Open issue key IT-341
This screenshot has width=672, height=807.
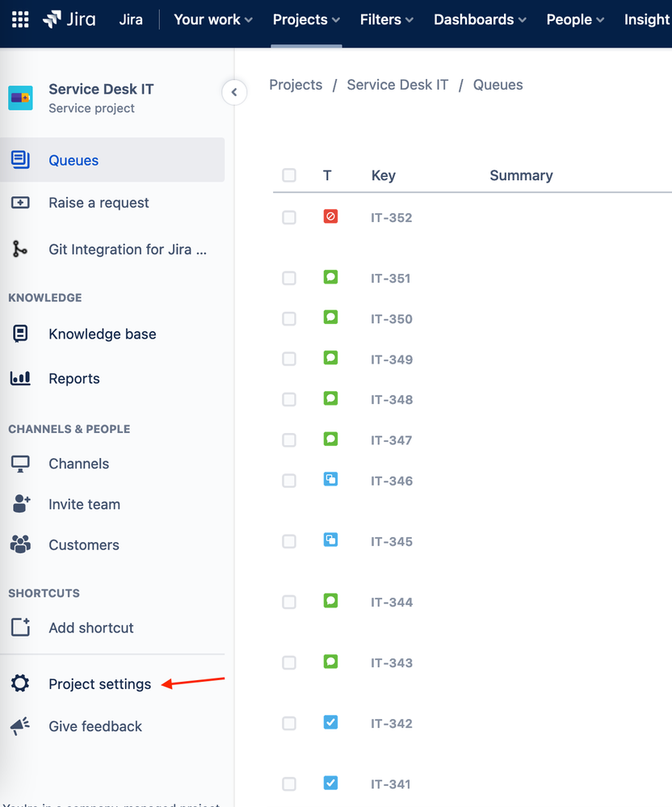coord(391,784)
